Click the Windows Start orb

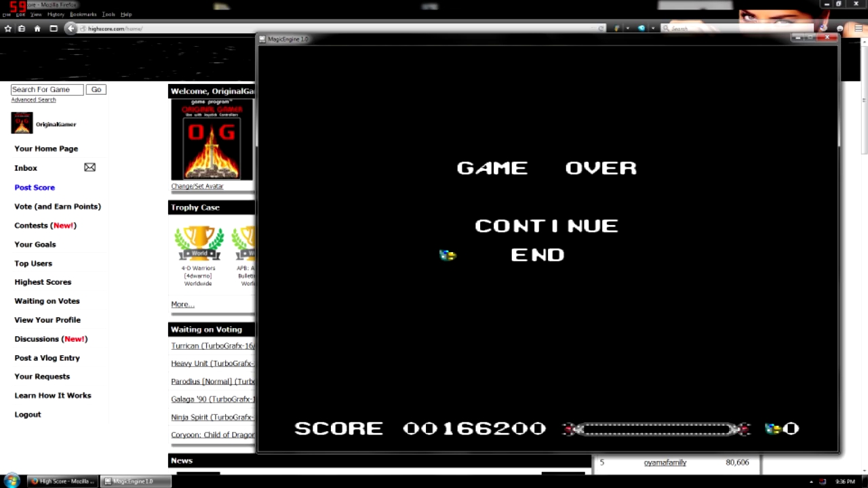[12, 481]
